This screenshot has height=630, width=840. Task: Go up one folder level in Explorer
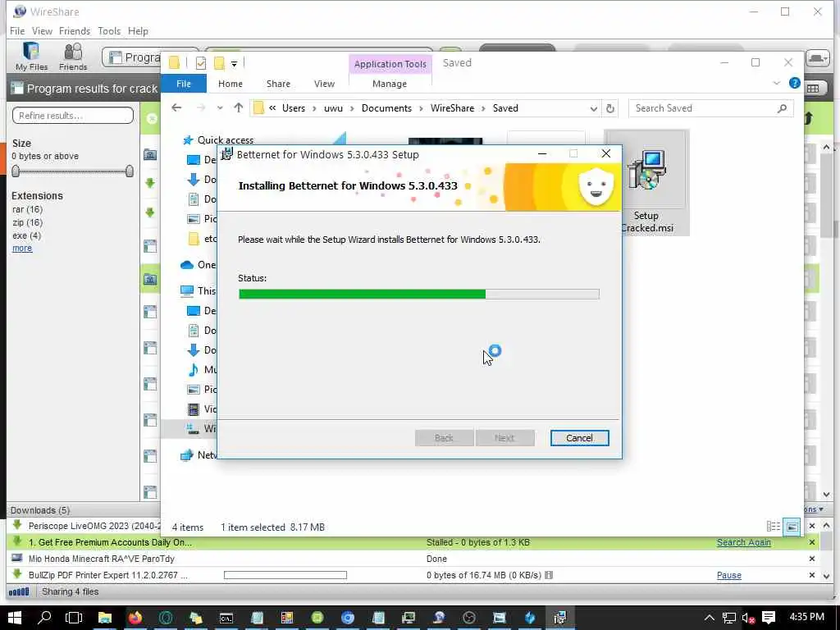(x=239, y=108)
